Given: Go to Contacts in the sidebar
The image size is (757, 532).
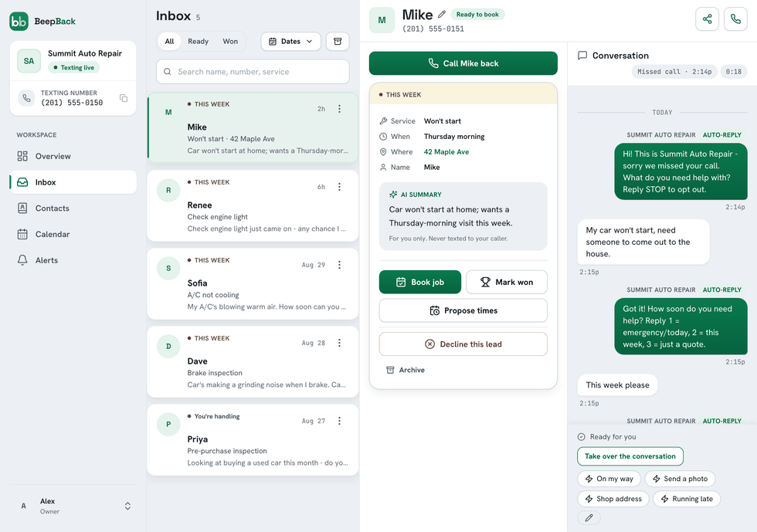Looking at the screenshot, I should click(73, 208).
